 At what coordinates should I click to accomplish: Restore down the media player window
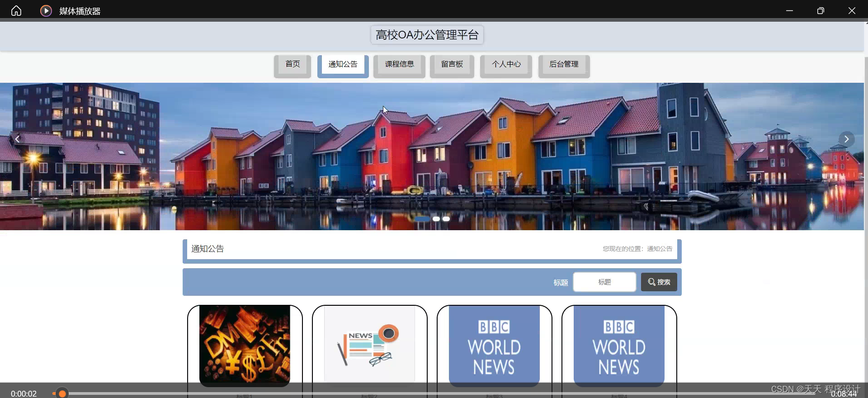[821, 10]
